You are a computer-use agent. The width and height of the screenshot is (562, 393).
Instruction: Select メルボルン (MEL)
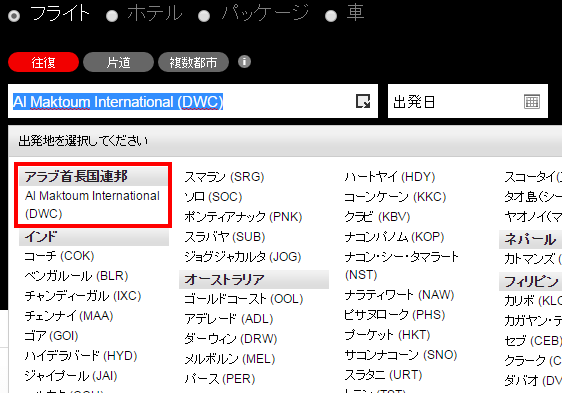tap(230, 359)
